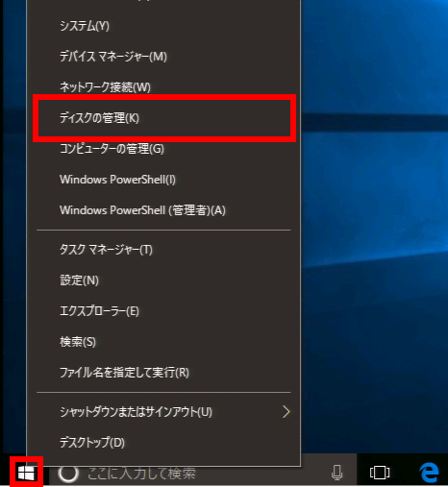
Task: Open the Windows Start button
Action: pyautogui.click(x=26, y=473)
